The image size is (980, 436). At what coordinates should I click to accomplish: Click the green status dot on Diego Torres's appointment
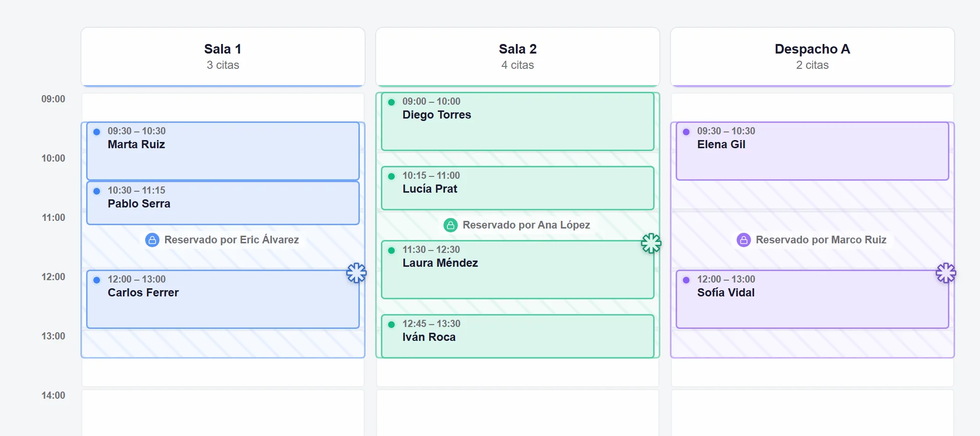point(391,102)
